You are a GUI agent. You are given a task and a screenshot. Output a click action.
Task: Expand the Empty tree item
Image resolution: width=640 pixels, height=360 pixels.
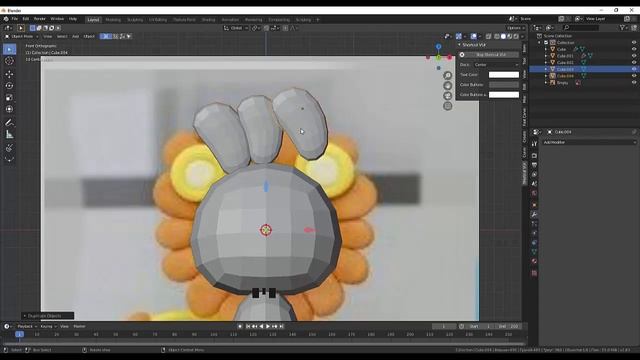coord(546,82)
